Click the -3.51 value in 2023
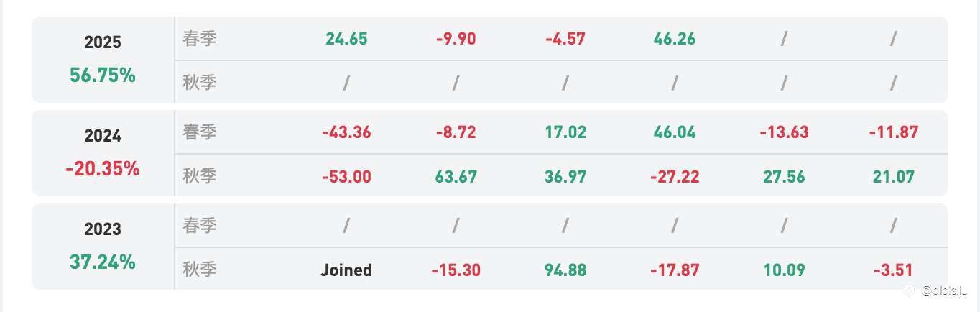The image size is (980, 312). 893,270
